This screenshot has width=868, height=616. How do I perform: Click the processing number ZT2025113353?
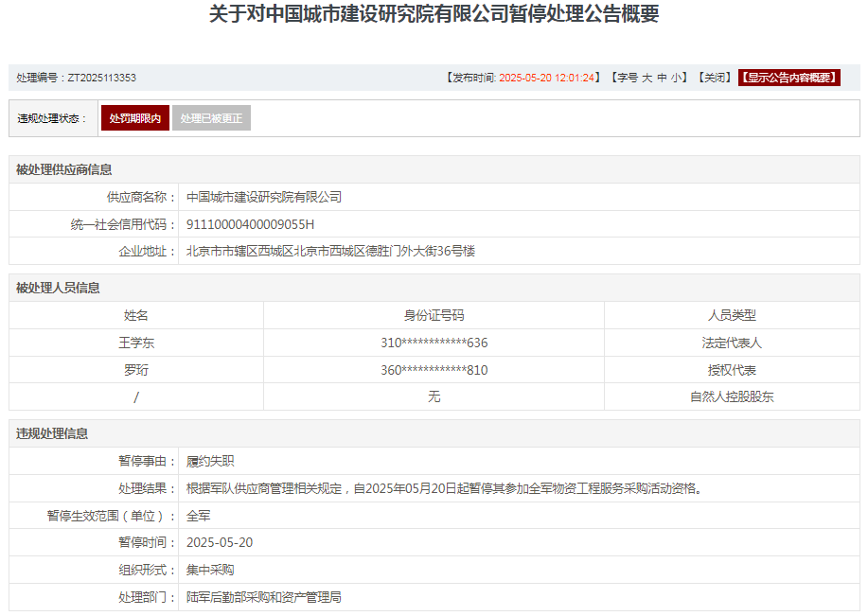point(102,78)
